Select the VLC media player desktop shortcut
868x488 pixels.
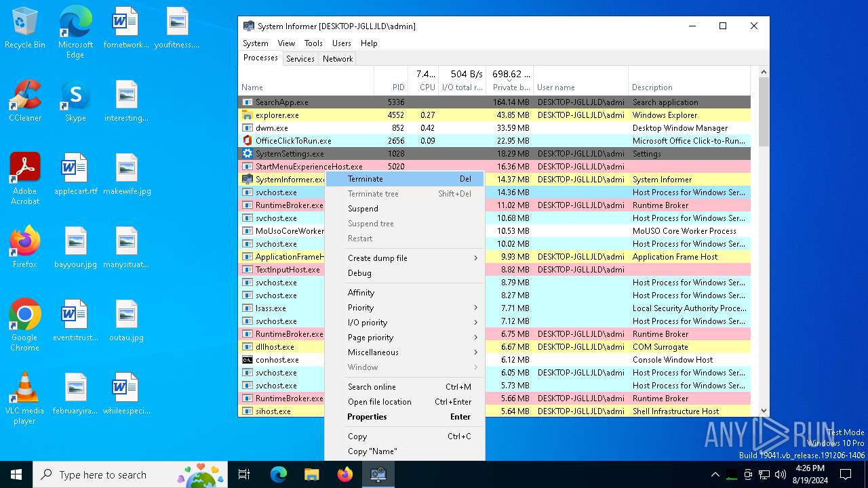[x=25, y=399]
